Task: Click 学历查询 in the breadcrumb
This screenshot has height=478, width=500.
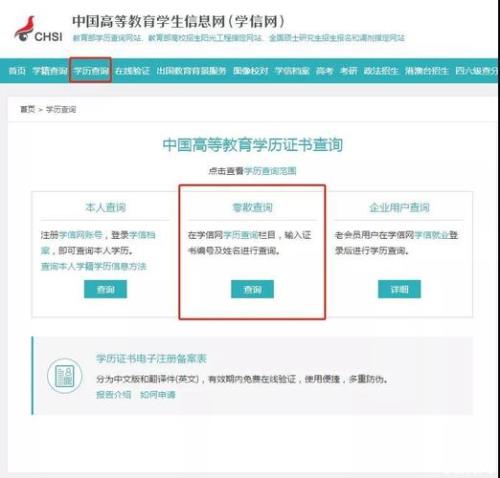Action: [61, 109]
